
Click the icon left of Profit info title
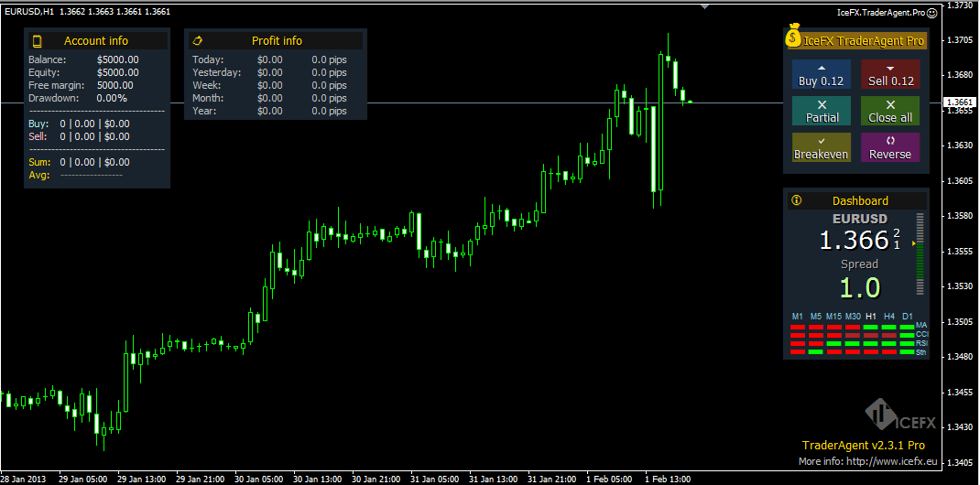point(198,40)
